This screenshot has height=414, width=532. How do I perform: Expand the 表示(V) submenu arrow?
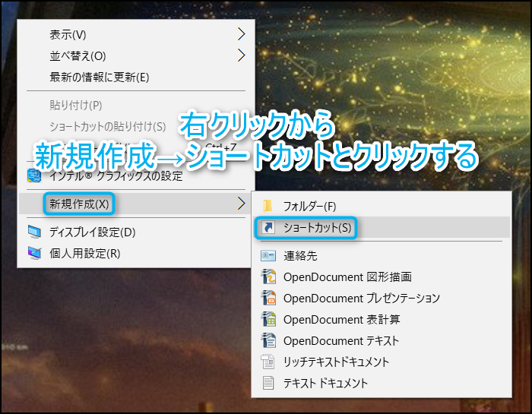pos(242,34)
